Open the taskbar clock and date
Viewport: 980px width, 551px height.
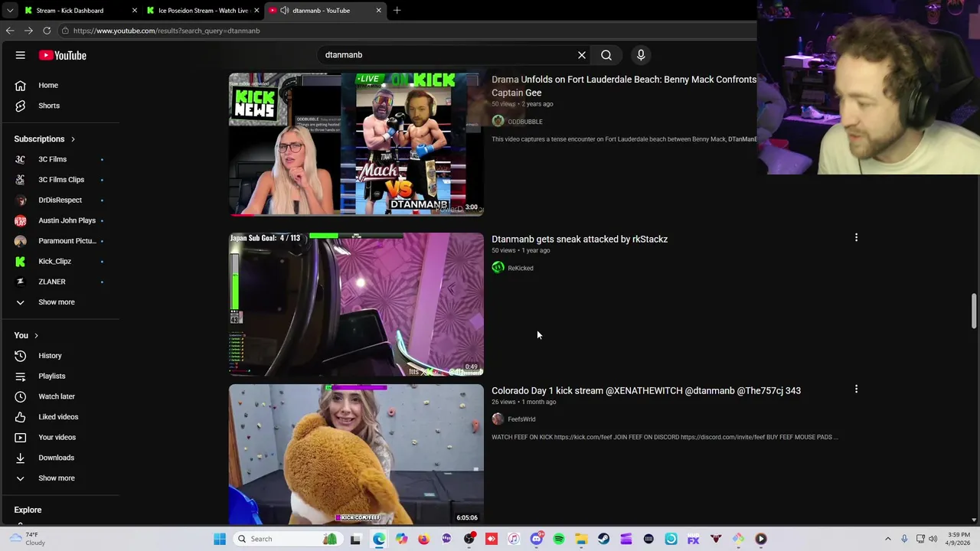click(x=959, y=539)
